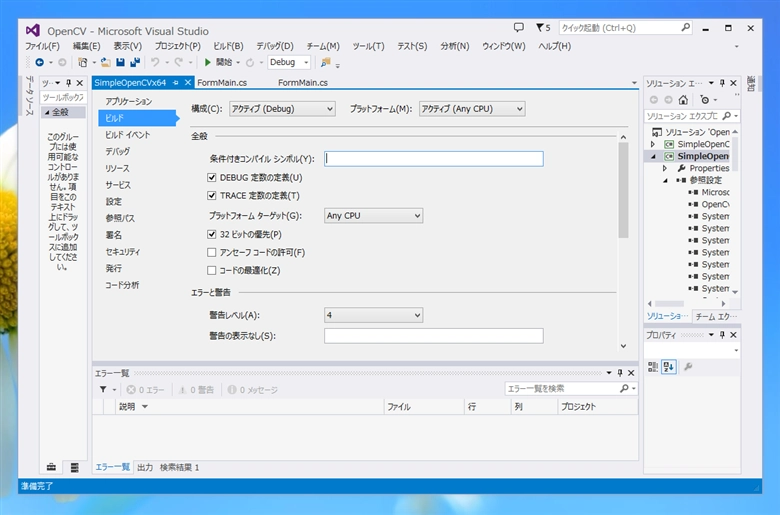780x515 pixels.
Task: Click the toolbox briefcase icon at bottom
Action: (x=51, y=467)
